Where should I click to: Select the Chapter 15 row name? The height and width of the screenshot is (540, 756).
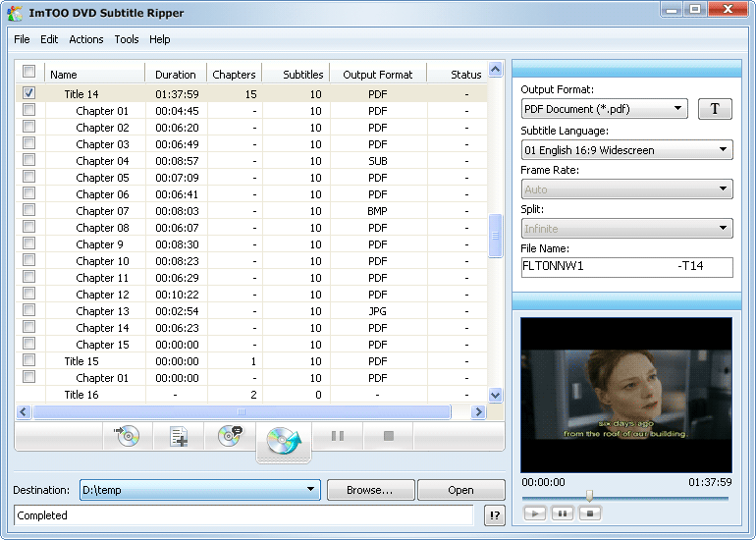click(x=103, y=345)
